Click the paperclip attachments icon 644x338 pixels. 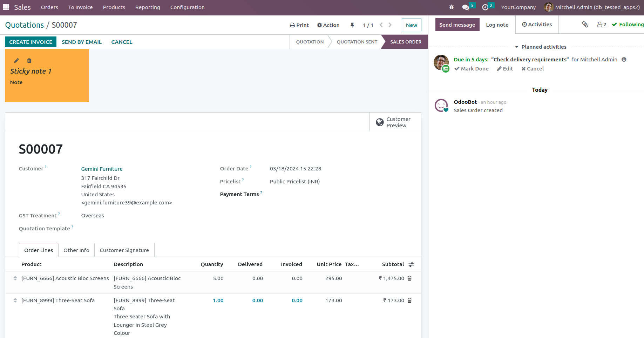[585, 25]
